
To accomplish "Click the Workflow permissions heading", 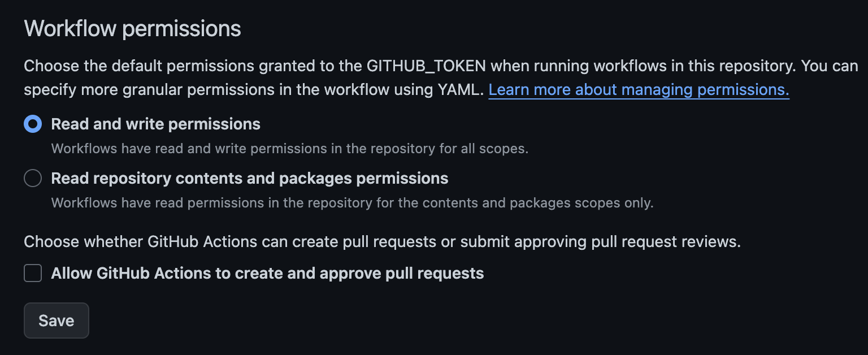I will point(131,27).
